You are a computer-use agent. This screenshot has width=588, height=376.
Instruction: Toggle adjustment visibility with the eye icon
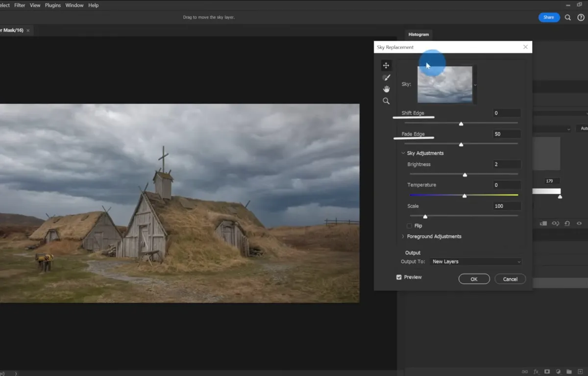point(579,224)
